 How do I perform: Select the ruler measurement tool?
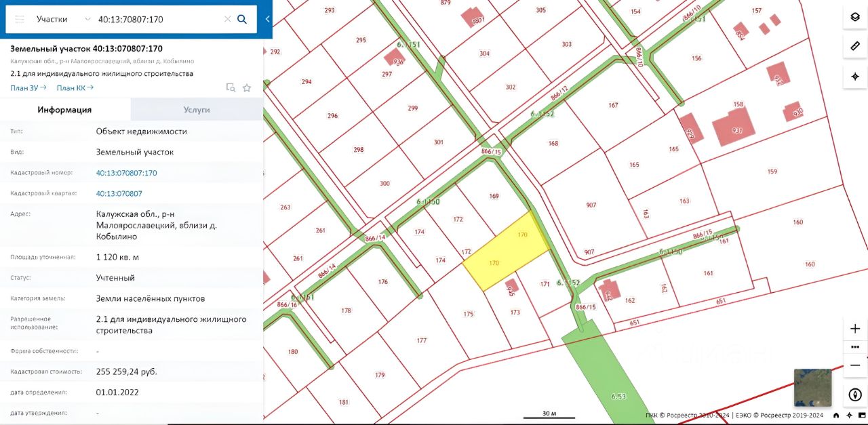click(x=855, y=46)
